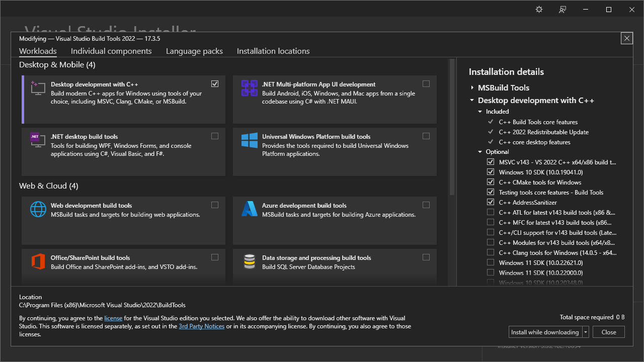The image size is (644, 362).
Task: Collapse the Included components list
Action: click(x=480, y=112)
